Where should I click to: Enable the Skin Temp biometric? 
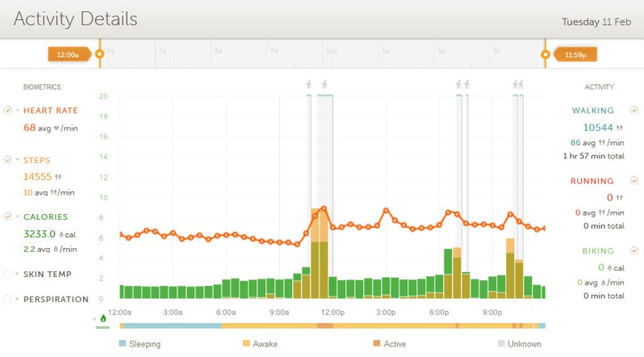click(7, 274)
